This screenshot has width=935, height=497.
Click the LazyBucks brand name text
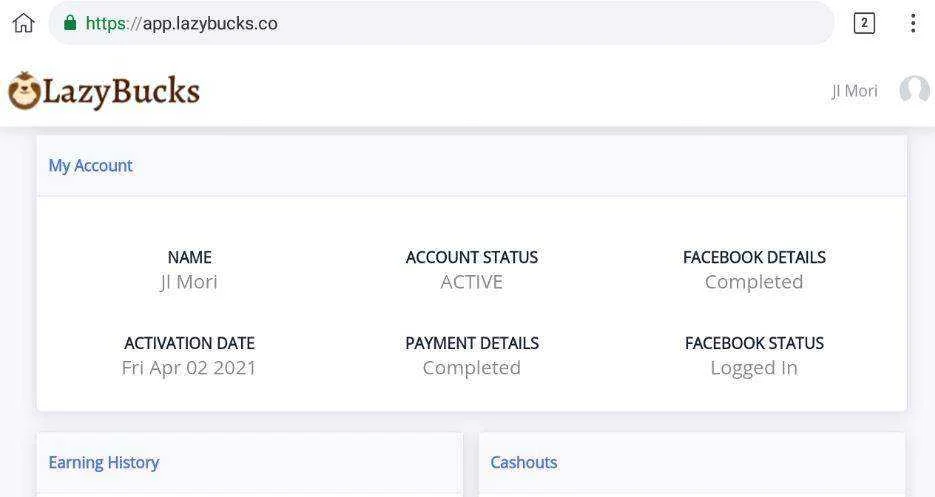(121, 92)
